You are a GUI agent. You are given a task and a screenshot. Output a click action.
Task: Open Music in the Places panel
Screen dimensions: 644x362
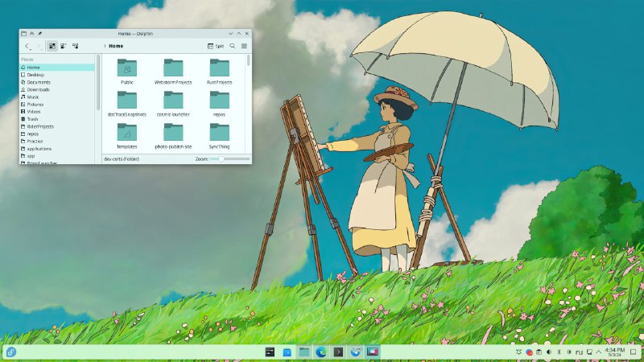tap(57, 97)
